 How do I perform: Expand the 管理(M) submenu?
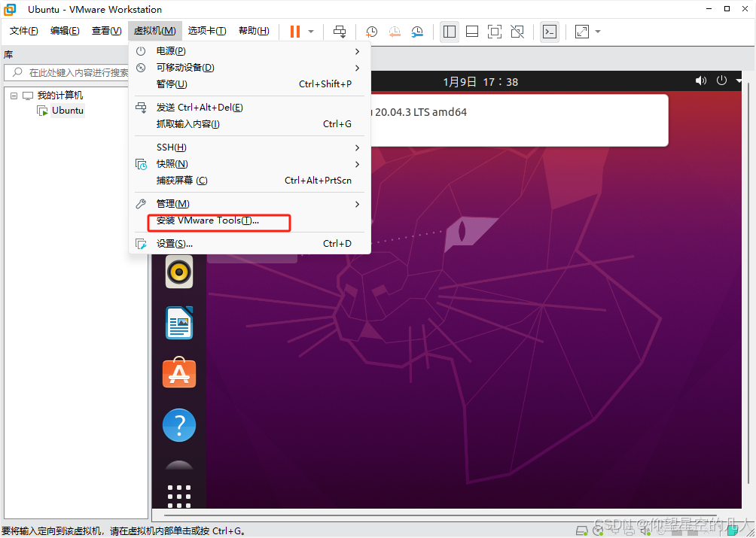249,204
